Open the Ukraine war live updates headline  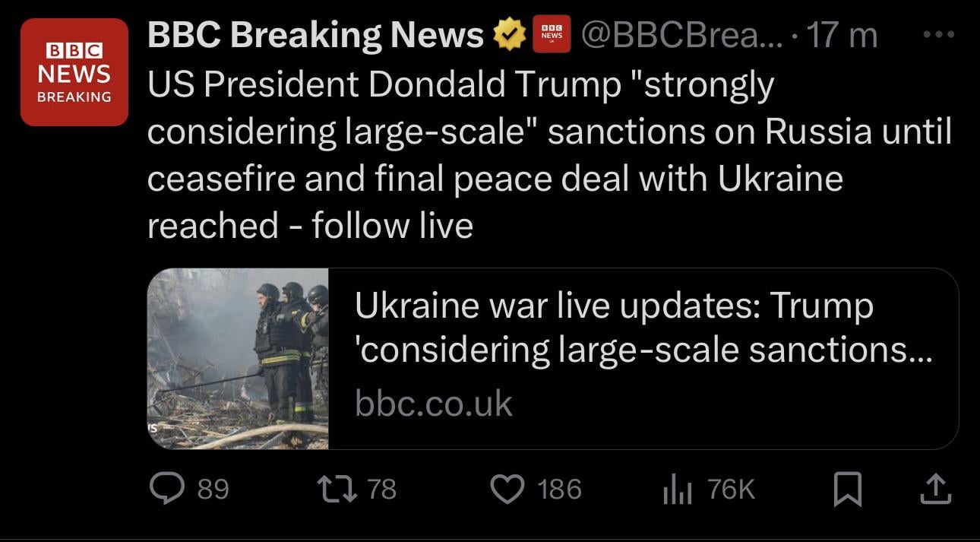pyautogui.click(x=643, y=328)
